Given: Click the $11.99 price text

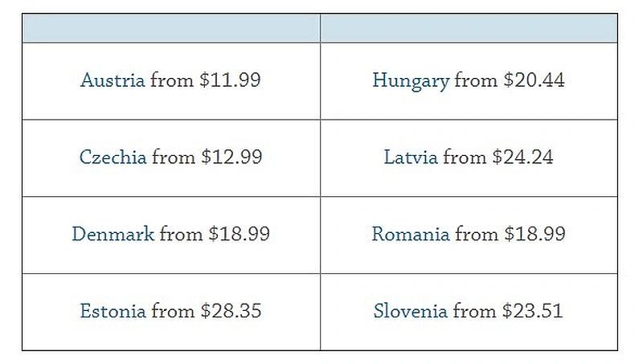Looking at the screenshot, I should tap(230, 80).
